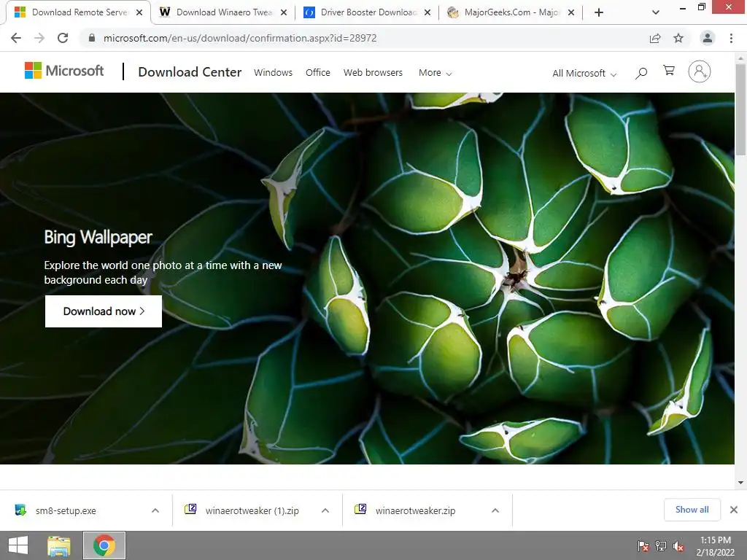Click the page vertical scrollbar thumb
This screenshot has height=560, width=747.
tap(740, 109)
